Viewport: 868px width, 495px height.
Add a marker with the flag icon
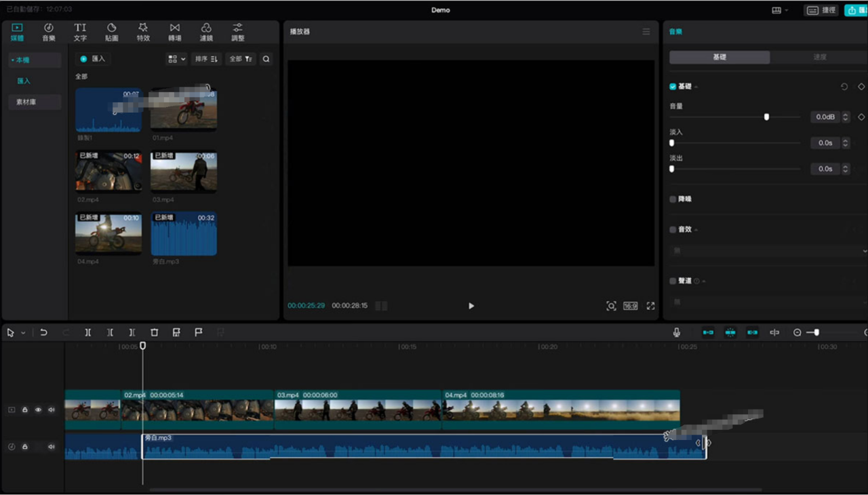199,332
